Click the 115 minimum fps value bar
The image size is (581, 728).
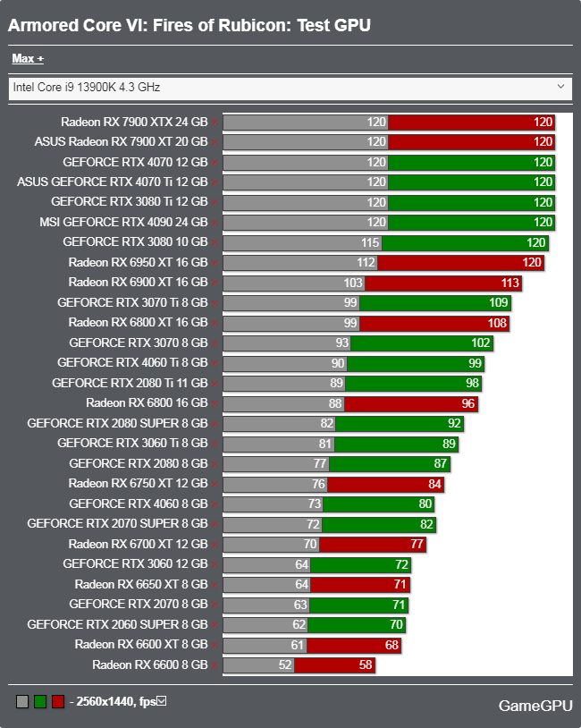[302, 243]
